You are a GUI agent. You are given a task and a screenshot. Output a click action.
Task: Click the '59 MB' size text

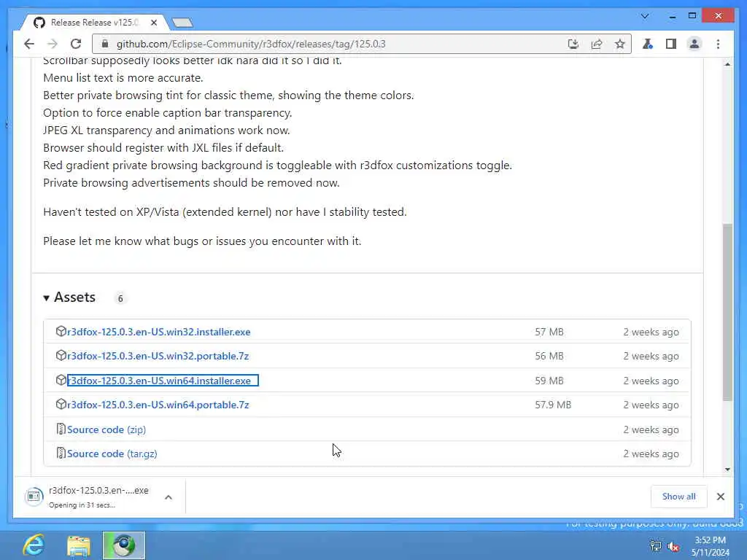point(549,381)
